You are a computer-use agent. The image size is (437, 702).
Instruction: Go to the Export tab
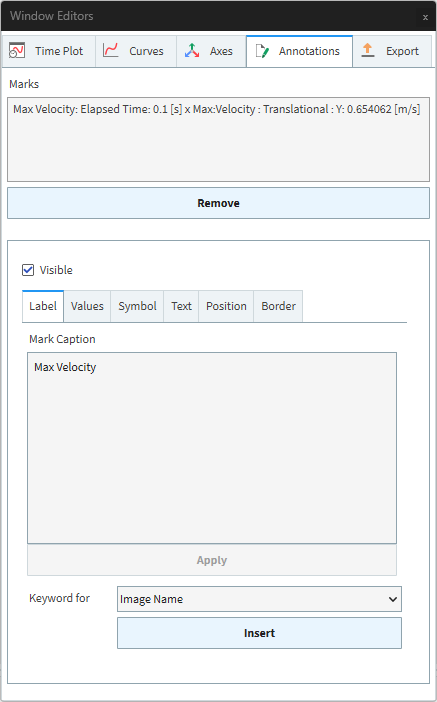(x=393, y=51)
